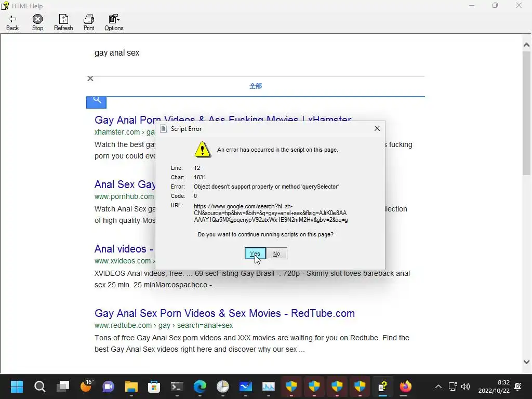
Task: Open the clock and calendar showing 8:32
Action: pyautogui.click(x=494, y=387)
